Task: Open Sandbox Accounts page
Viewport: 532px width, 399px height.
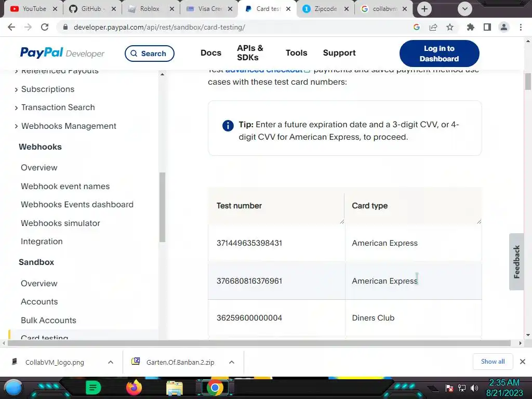Action: pos(39,302)
